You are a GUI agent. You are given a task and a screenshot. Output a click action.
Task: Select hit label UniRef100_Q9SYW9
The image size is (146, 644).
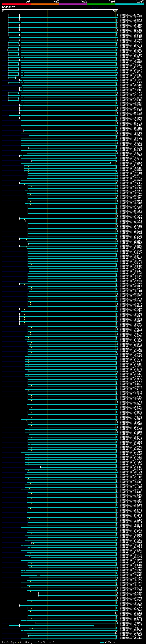[x=131, y=50]
